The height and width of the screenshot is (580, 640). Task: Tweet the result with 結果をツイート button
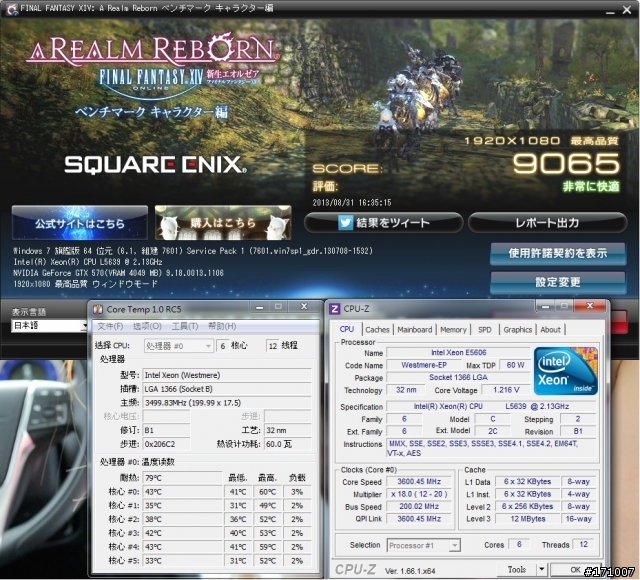click(x=383, y=223)
